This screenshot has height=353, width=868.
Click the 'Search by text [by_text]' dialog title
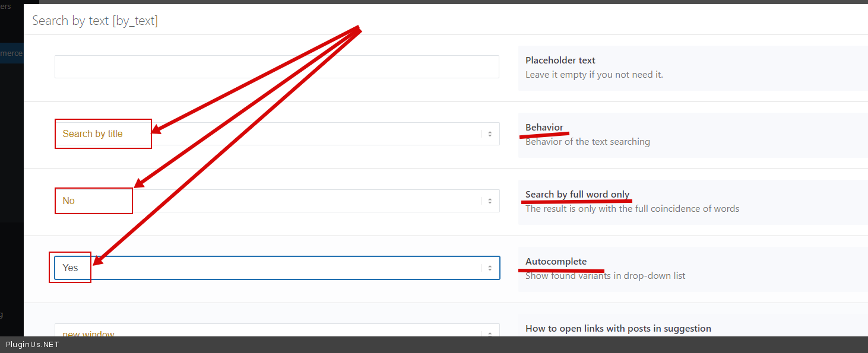click(95, 21)
